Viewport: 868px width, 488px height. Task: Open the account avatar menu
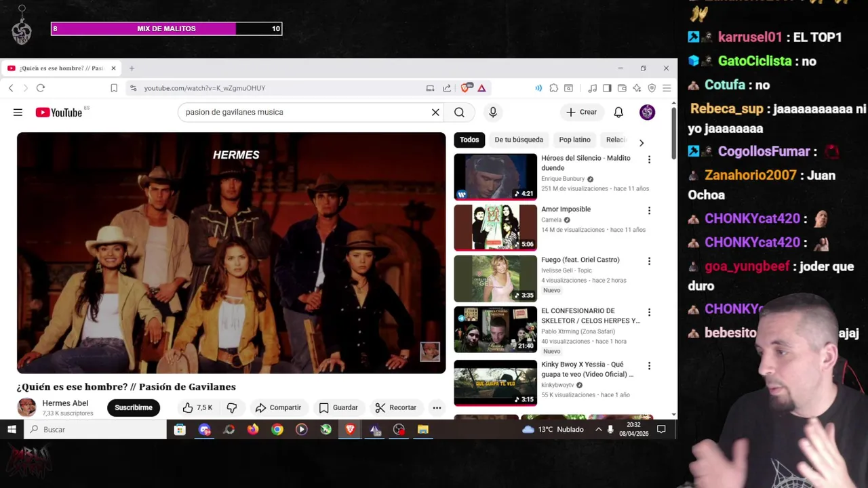click(x=647, y=113)
